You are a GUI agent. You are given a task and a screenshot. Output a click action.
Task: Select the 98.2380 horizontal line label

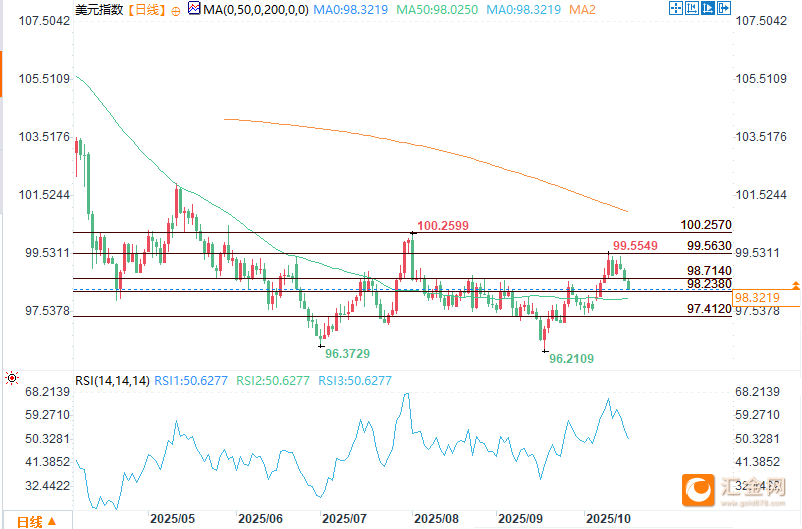[709, 283]
